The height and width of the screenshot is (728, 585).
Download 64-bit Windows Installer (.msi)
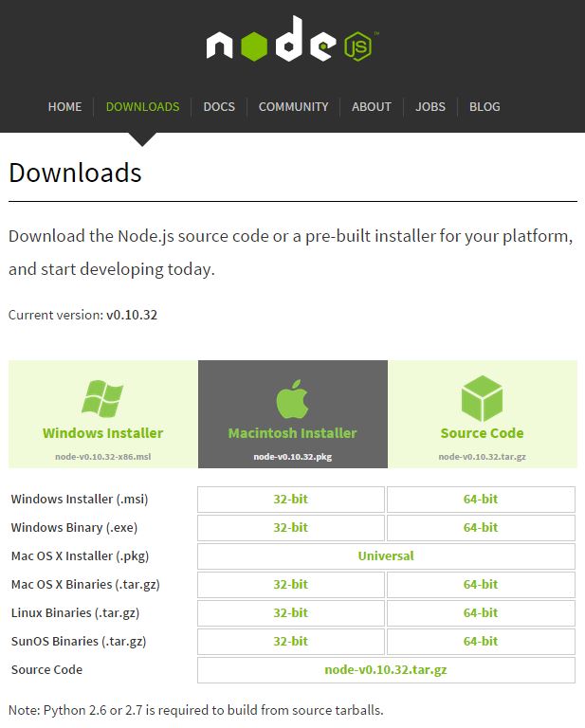pos(481,500)
